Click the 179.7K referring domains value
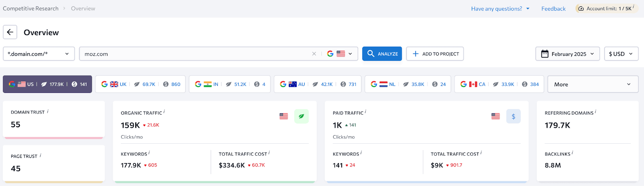Image resolution: width=644 pixels, height=186 pixels. (x=557, y=125)
